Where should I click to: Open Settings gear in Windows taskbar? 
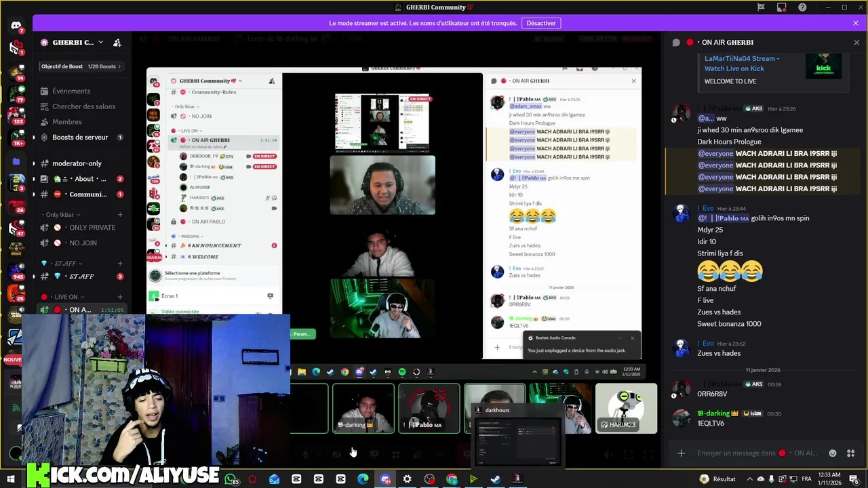click(407, 479)
